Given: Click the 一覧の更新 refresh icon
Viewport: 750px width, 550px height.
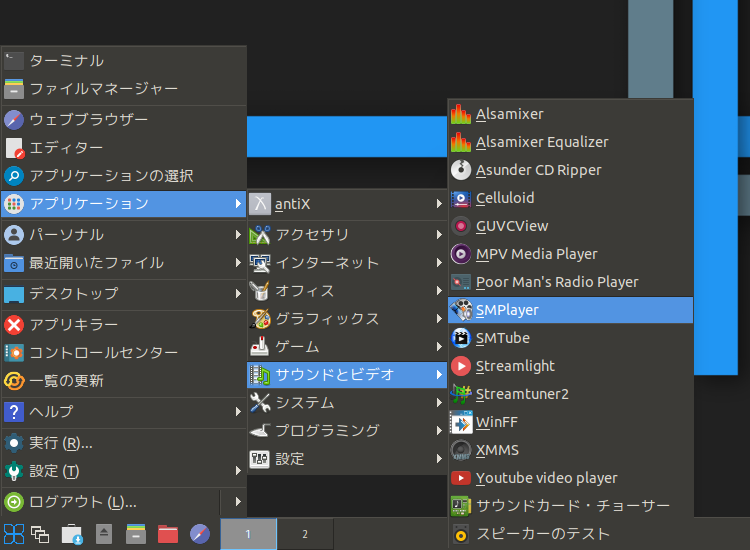Looking at the screenshot, I should [14, 381].
